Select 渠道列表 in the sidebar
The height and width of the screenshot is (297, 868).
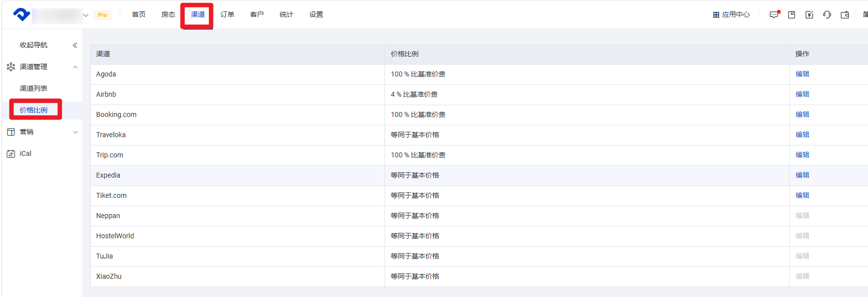tap(34, 88)
